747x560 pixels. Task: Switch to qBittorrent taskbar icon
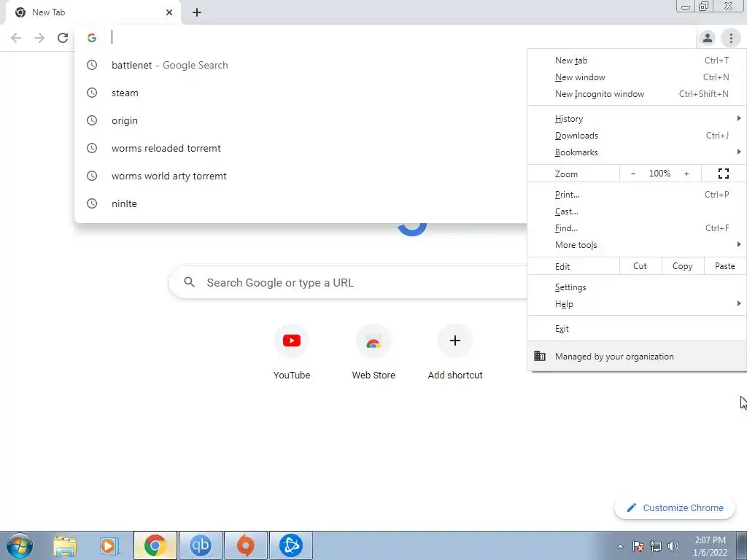[x=201, y=545]
